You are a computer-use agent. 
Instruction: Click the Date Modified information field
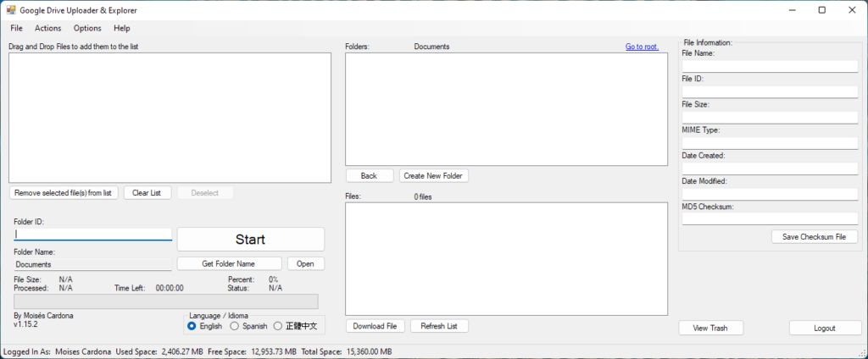(x=770, y=194)
